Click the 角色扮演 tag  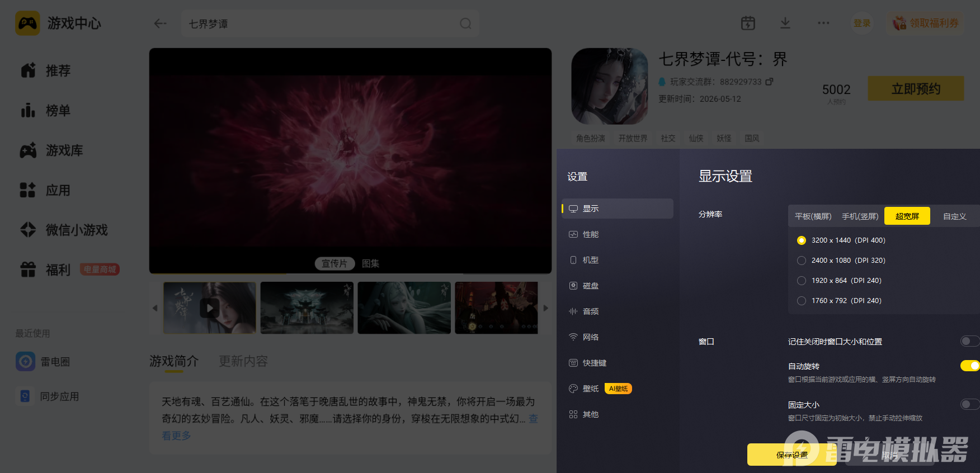tap(591, 138)
